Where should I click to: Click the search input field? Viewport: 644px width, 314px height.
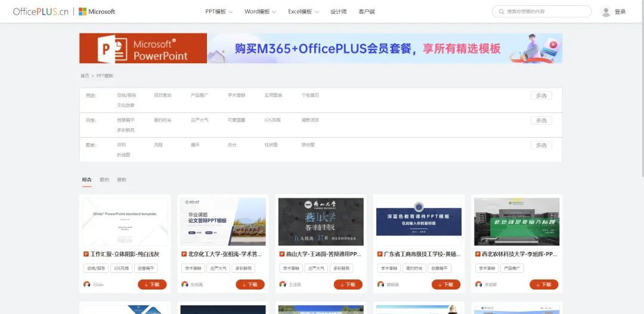[x=541, y=11]
